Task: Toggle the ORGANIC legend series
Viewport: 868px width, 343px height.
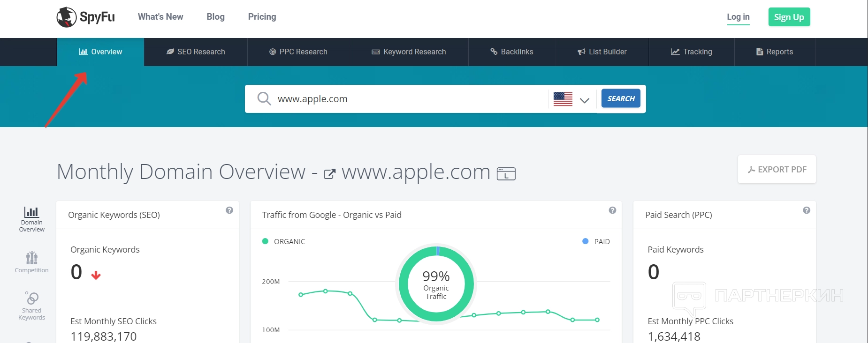Action: pyautogui.click(x=284, y=241)
